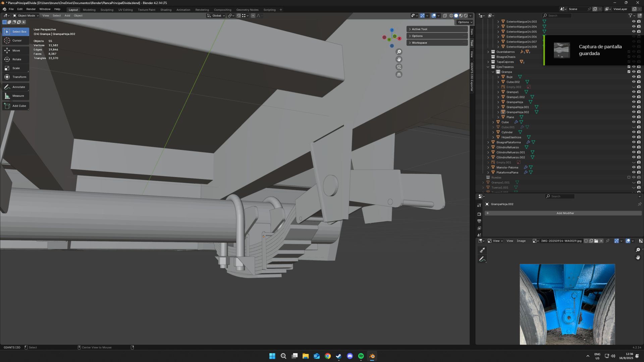This screenshot has width=644, height=362.
Task: Select the Move tool
Action: pyautogui.click(x=15, y=50)
